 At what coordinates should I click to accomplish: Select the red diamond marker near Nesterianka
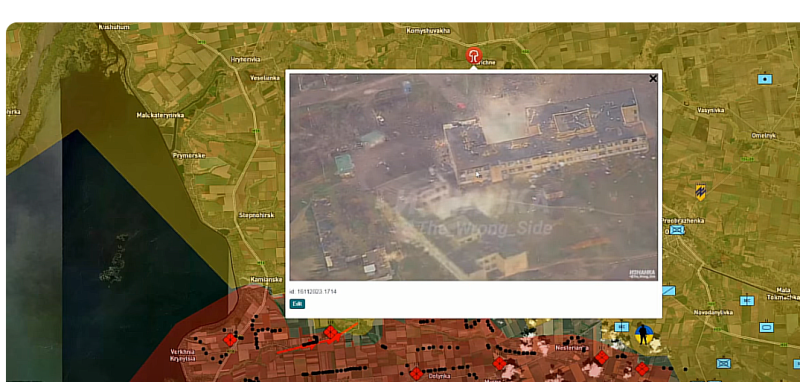pos(602,357)
